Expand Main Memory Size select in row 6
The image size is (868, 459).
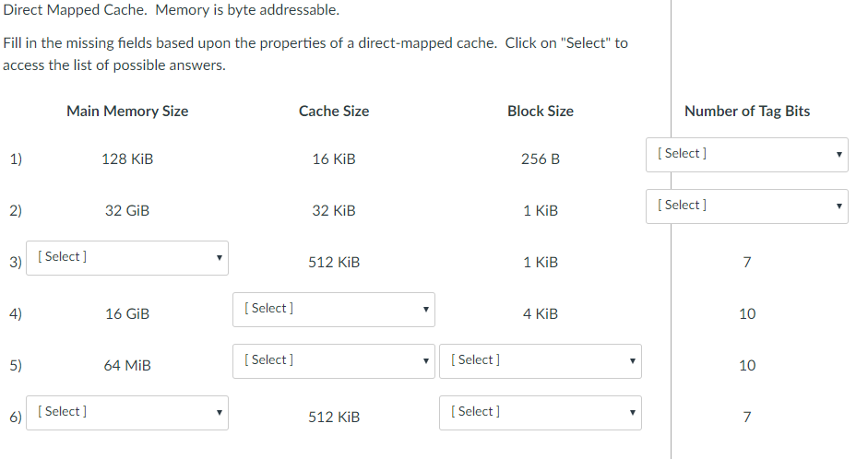click(127, 413)
